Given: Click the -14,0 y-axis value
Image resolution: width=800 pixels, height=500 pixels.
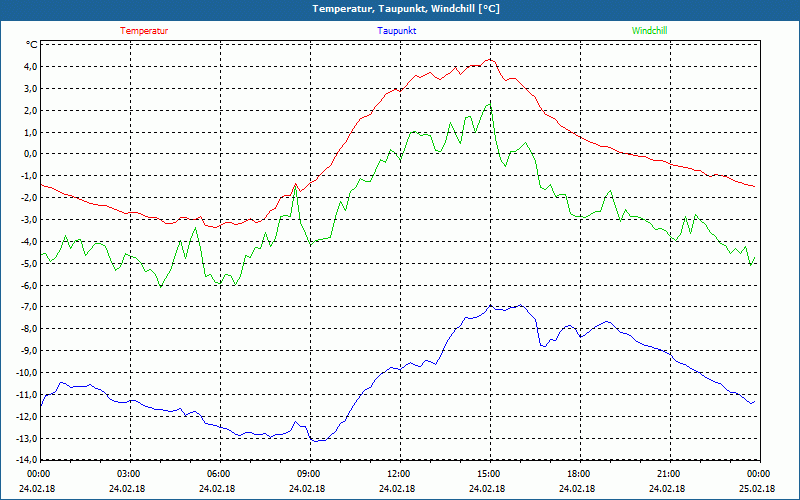Looking at the screenshot, I should pos(26,460).
